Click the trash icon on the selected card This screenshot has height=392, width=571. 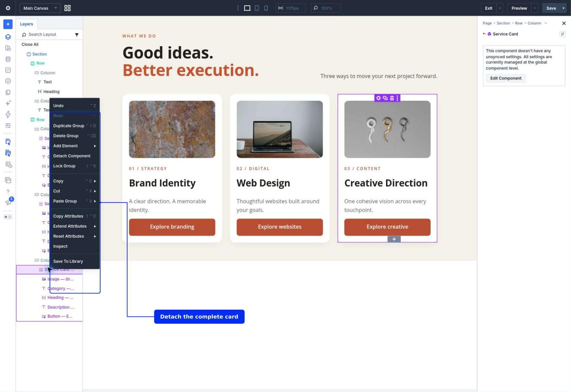(x=392, y=98)
